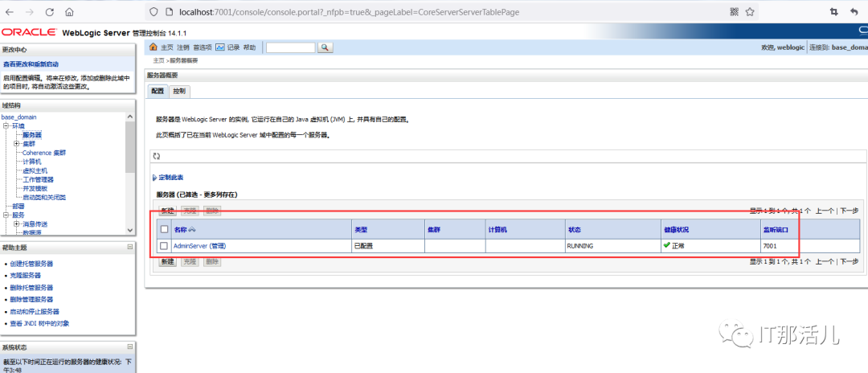Click the orange house icon in console toolbar
868x373 pixels.
(x=154, y=47)
